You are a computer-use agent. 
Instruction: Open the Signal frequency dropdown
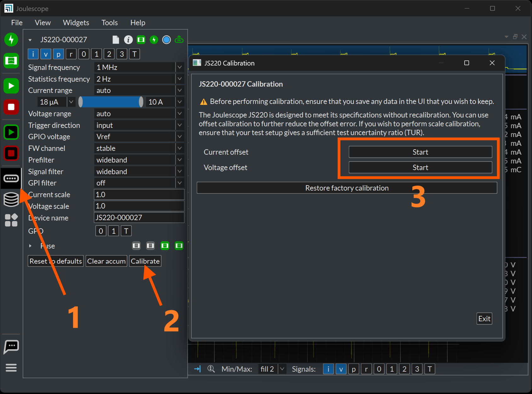point(139,67)
